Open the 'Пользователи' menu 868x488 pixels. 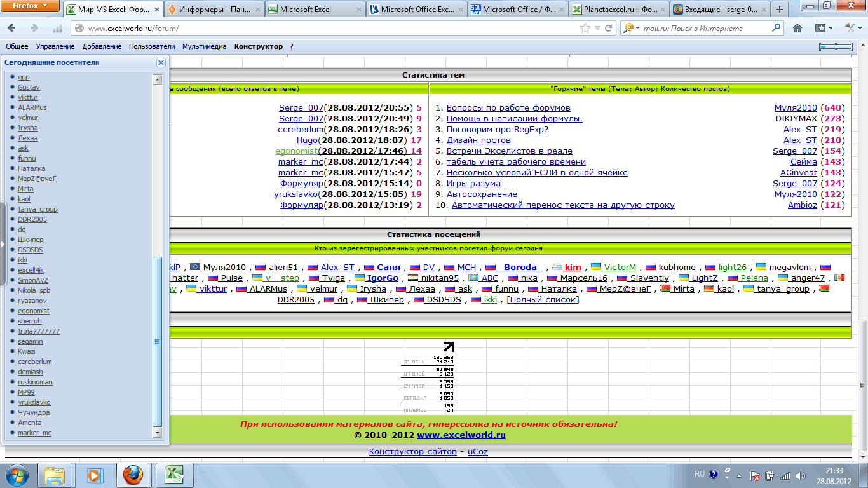coord(152,46)
